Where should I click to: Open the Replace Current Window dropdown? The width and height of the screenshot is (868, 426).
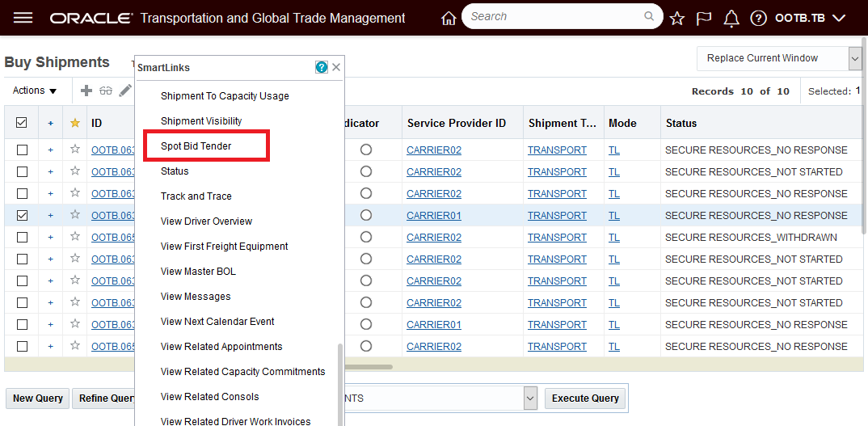854,58
